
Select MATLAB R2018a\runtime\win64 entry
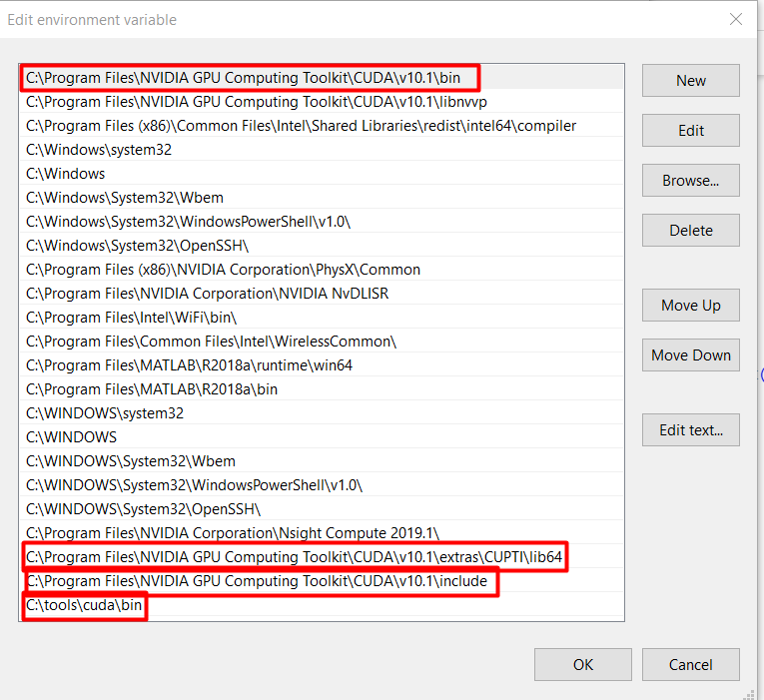tap(322, 364)
